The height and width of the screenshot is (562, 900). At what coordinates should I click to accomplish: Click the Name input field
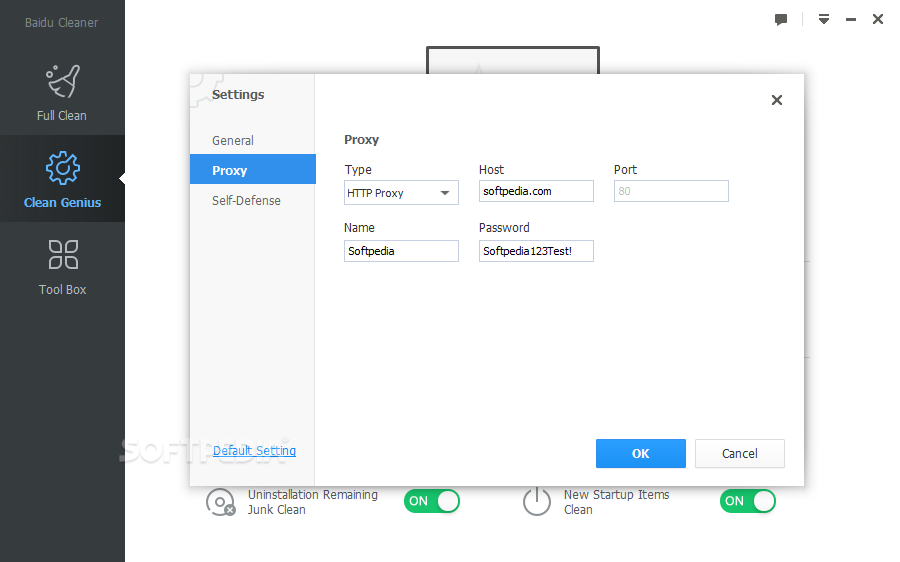tap(401, 251)
